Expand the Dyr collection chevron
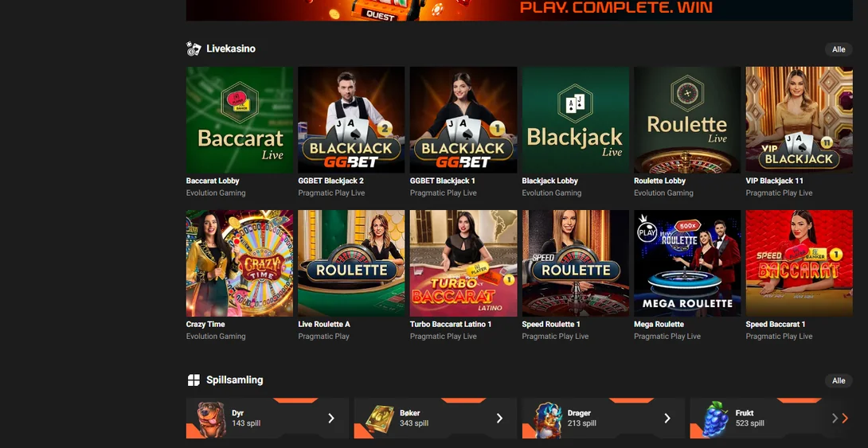868x448 pixels. (331, 419)
